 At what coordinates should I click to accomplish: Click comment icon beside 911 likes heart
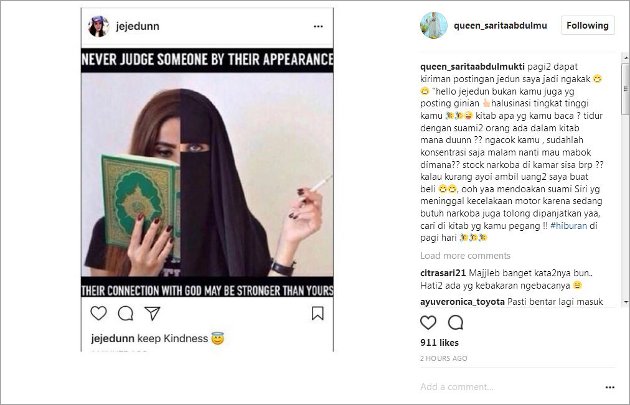pyautogui.click(x=456, y=322)
